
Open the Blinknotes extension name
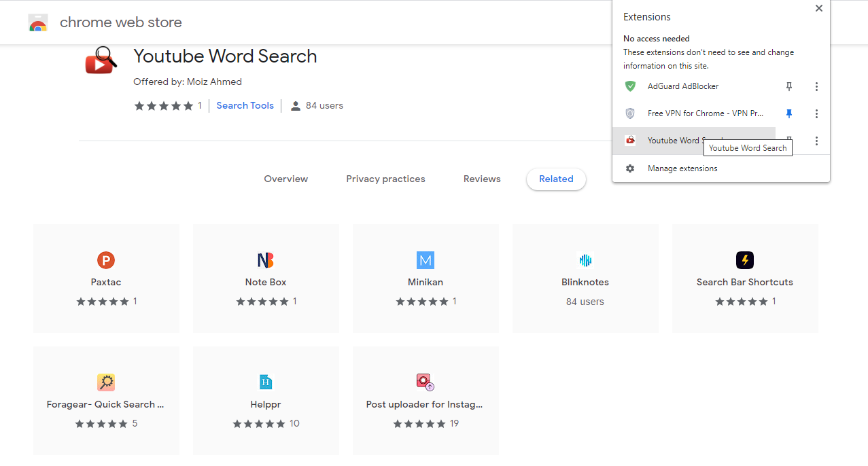(585, 282)
